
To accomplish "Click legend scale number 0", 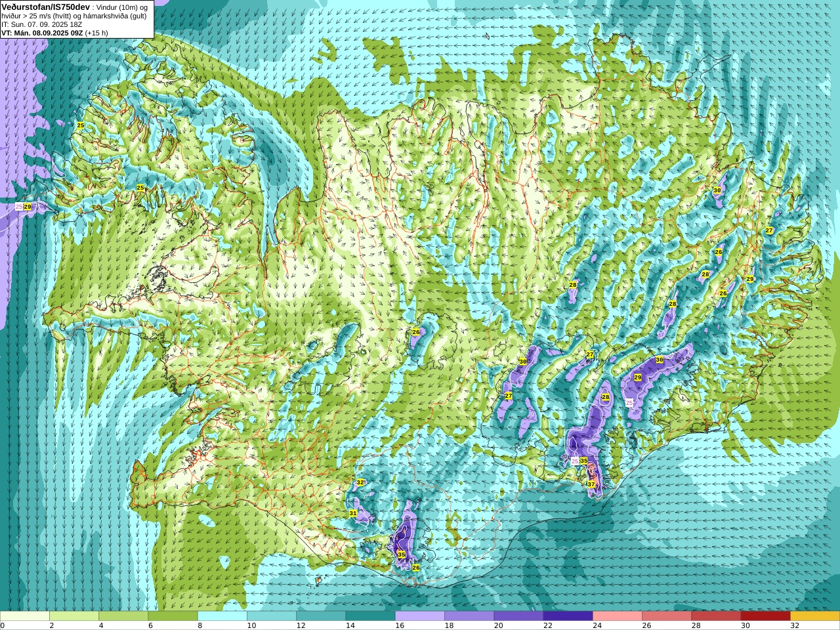I will point(2,625).
